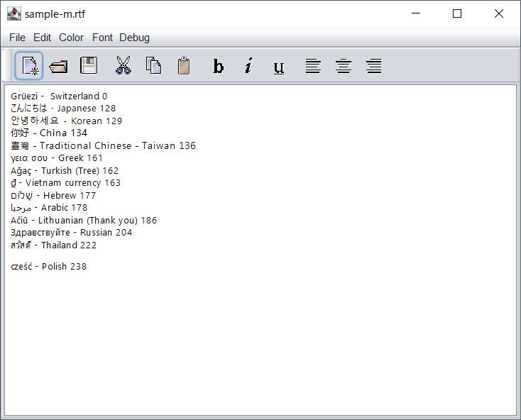The height and width of the screenshot is (420, 521).
Task: Cut selection with the scissors icon
Action: click(124, 66)
